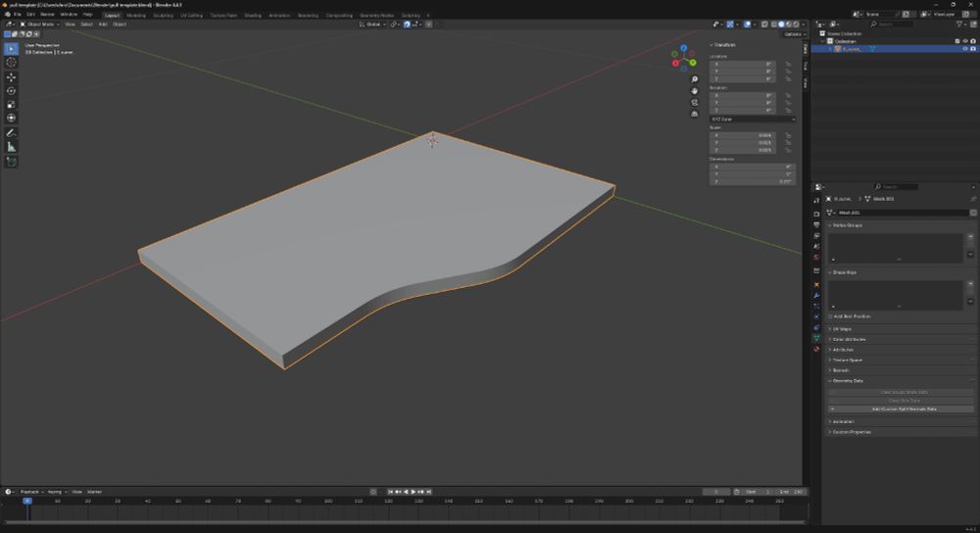Switch to solid viewport shading
This screenshot has height=533, width=980.
tap(781, 24)
